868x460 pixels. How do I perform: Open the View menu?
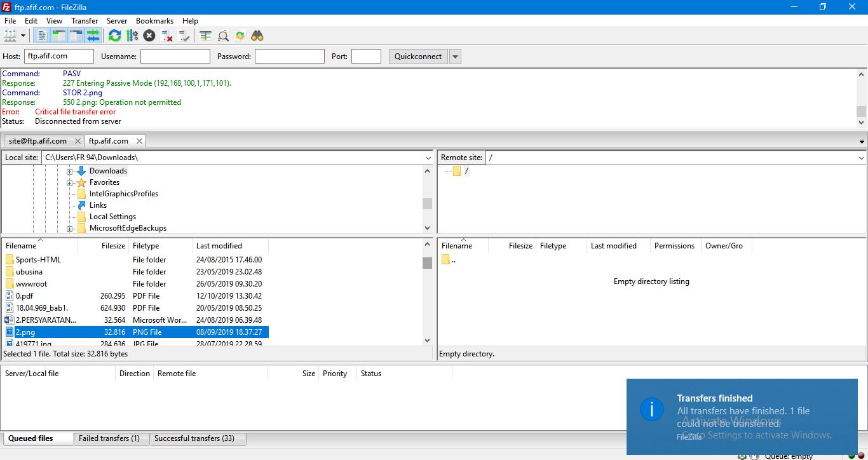pos(55,21)
